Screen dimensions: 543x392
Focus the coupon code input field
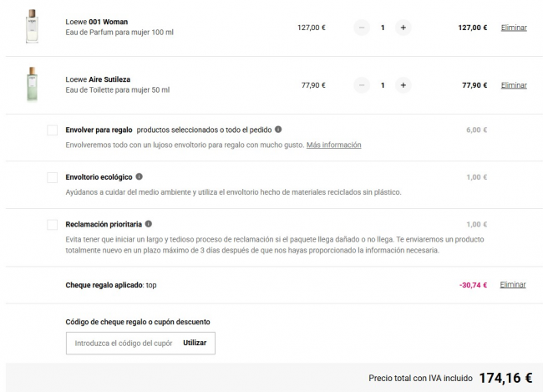coord(123,343)
